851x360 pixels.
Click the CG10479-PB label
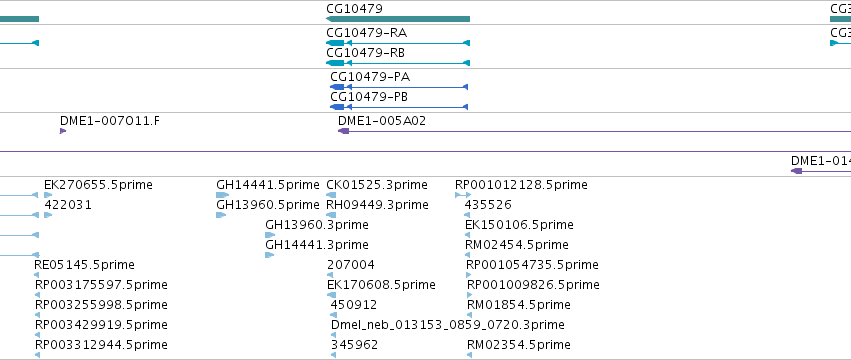(x=369, y=97)
